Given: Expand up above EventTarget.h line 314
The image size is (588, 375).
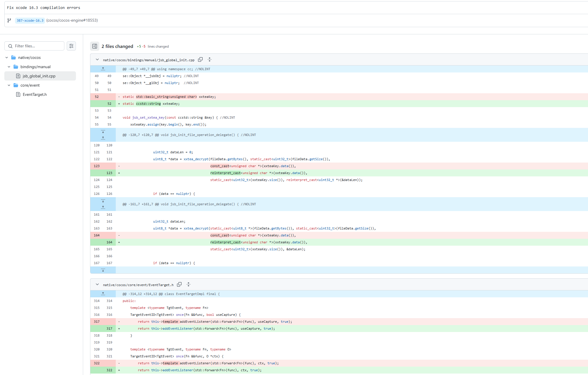Looking at the screenshot, I should pyautogui.click(x=103, y=294).
